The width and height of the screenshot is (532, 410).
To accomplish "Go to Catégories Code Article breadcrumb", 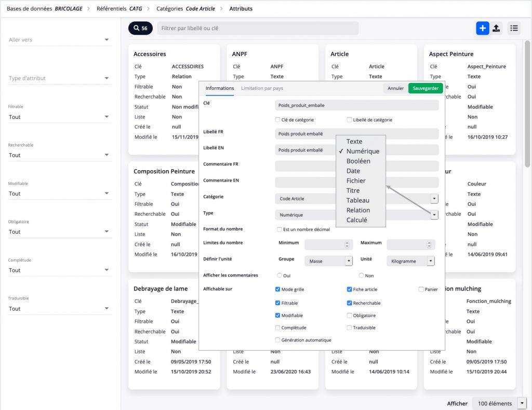I will (x=185, y=8).
